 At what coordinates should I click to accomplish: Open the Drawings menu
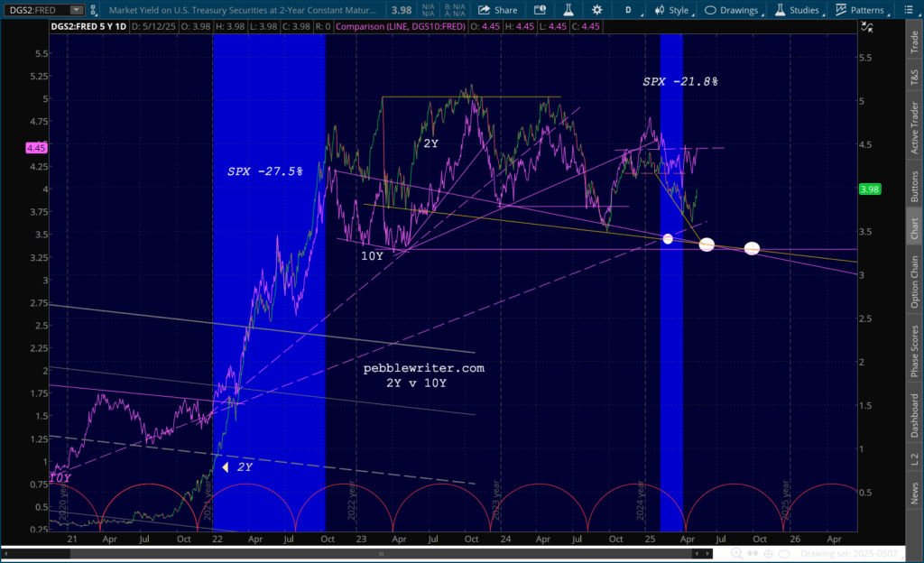pos(733,10)
